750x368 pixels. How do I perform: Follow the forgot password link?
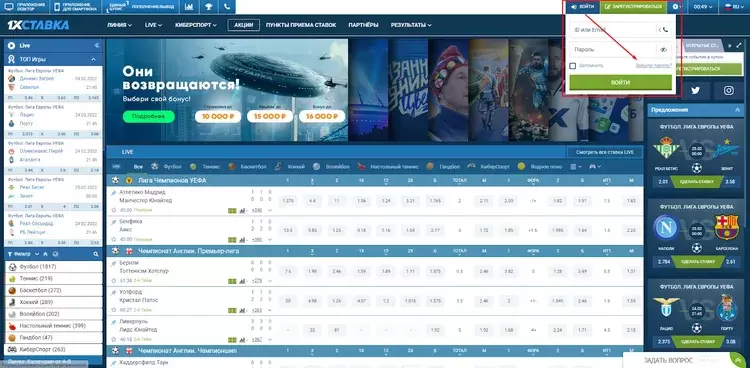coord(653,66)
